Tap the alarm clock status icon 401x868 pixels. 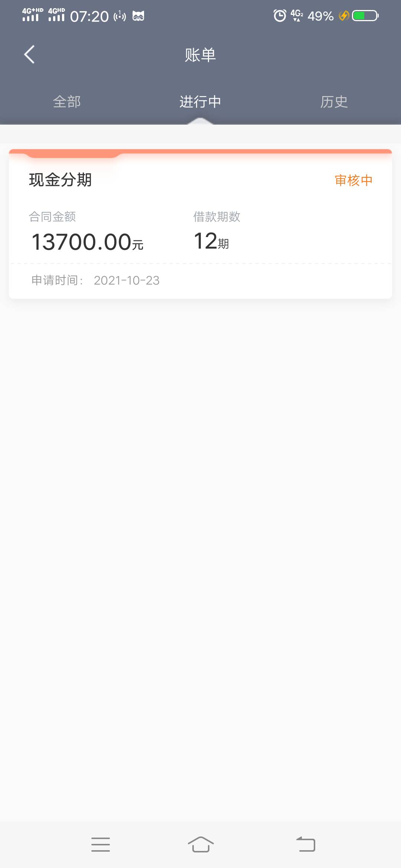point(280,16)
